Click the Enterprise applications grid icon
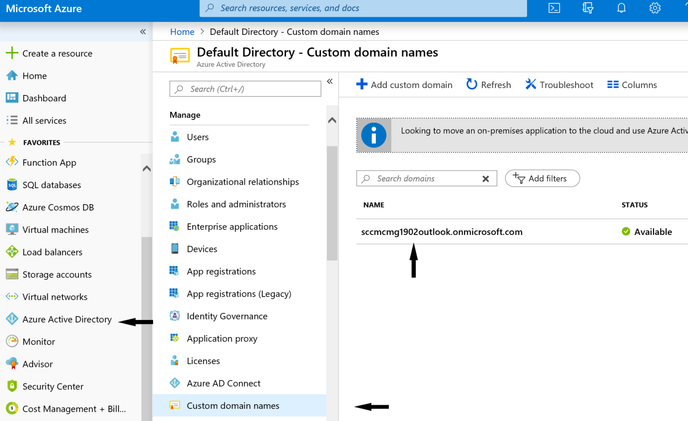This screenshot has width=688, height=421. tap(175, 226)
